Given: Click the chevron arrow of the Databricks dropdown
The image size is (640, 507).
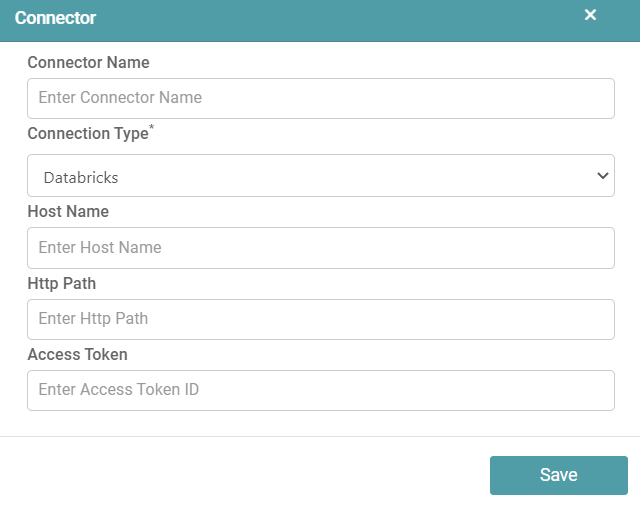Looking at the screenshot, I should click(x=602, y=176).
